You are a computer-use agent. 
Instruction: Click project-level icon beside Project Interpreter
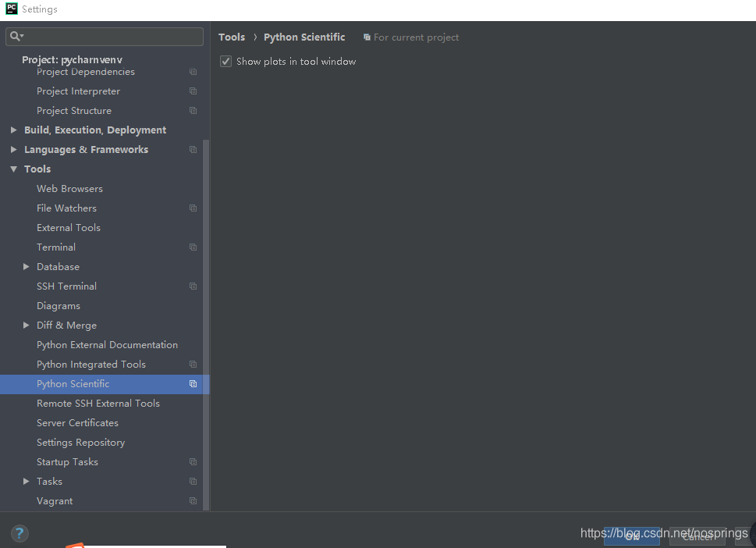[193, 91]
